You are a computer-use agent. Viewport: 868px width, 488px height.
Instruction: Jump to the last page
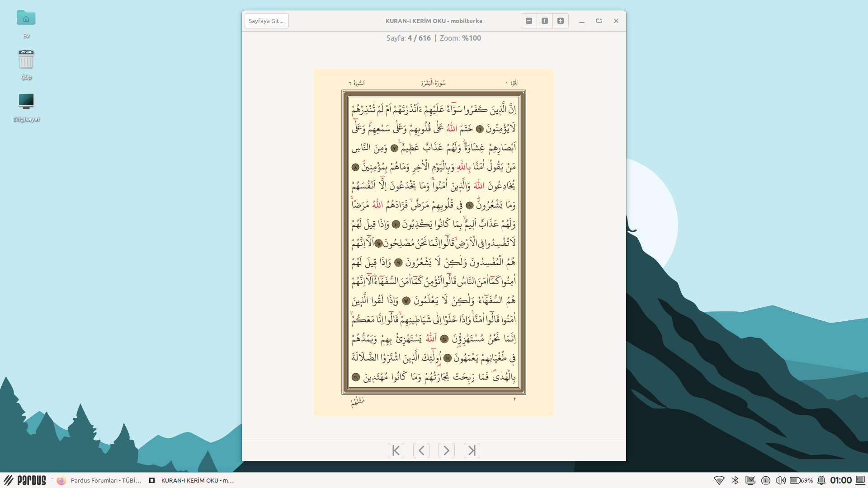tap(472, 450)
